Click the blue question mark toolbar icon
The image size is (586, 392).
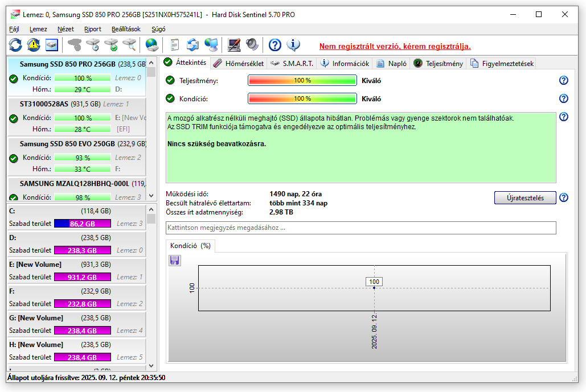pos(275,45)
